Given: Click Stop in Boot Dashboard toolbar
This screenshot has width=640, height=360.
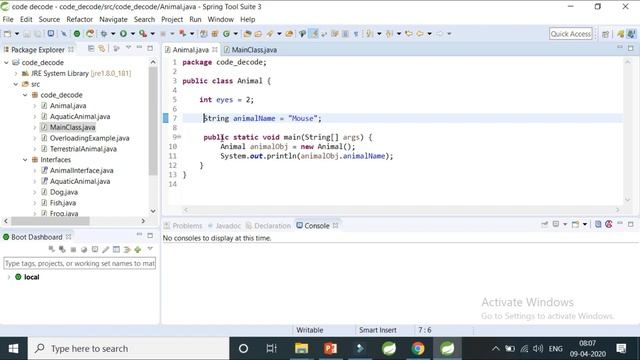Looking at the screenshot, I should tap(73, 249).
